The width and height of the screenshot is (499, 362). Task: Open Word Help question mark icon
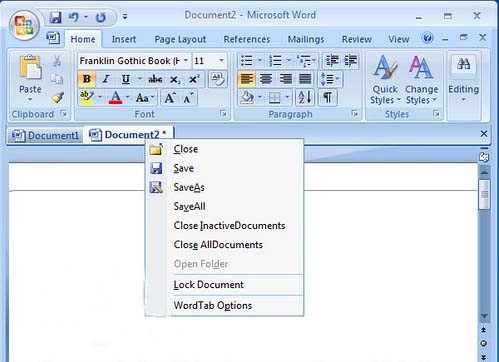coord(427,38)
